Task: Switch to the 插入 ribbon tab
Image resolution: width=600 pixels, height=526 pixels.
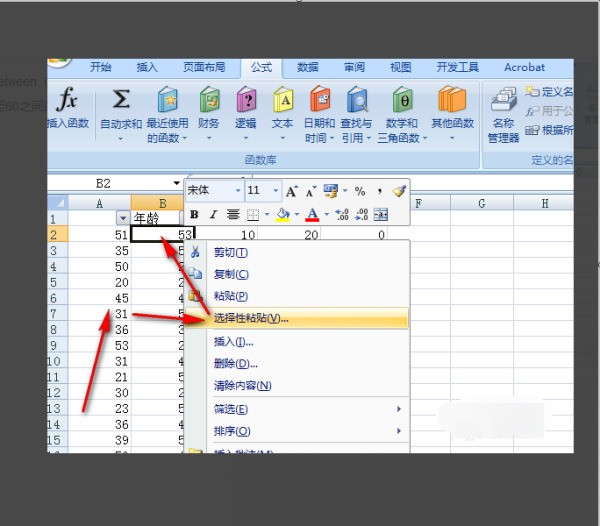Action: pos(147,67)
